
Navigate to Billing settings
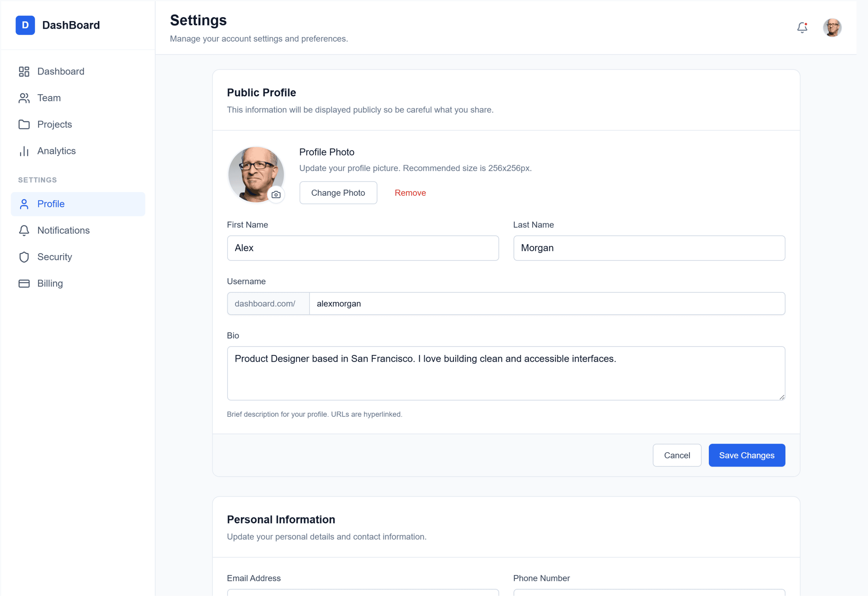point(50,283)
